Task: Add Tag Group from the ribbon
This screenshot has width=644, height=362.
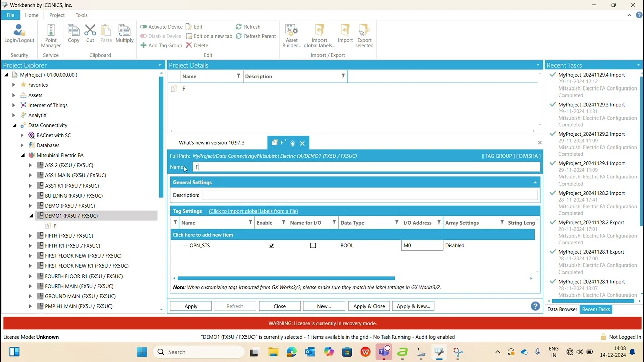Action: (x=162, y=45)
